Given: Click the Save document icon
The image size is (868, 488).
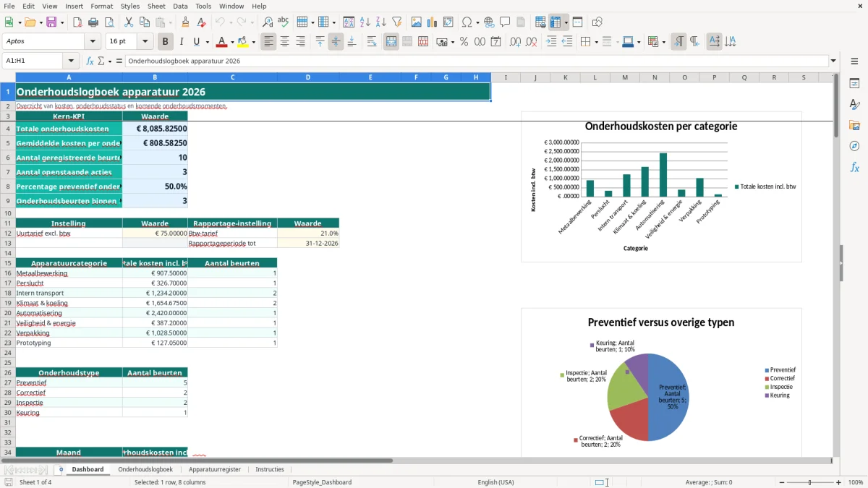Looking at the screenshot, I should point(51,22).
